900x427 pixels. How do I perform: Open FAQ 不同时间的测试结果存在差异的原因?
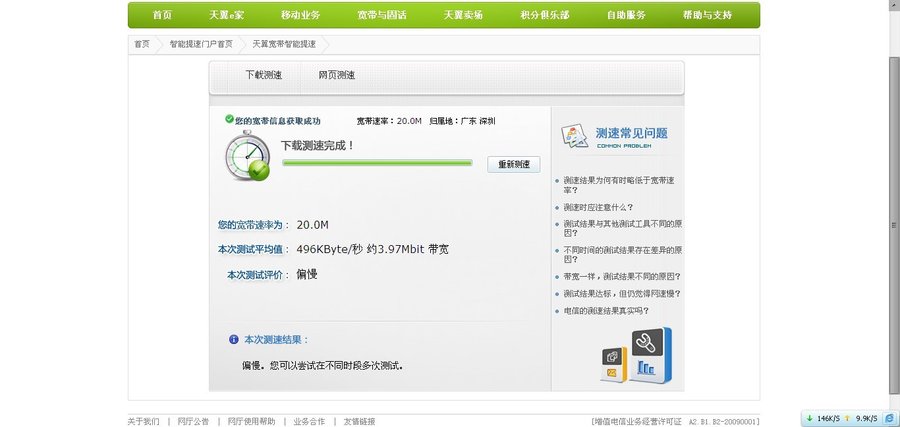(x=622, y=255)
